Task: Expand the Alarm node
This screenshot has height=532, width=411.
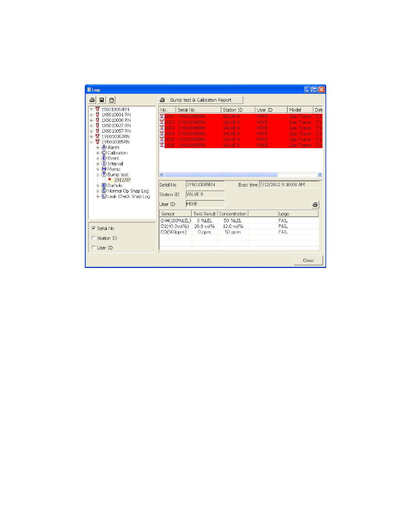Action: [x=98, y=147]
